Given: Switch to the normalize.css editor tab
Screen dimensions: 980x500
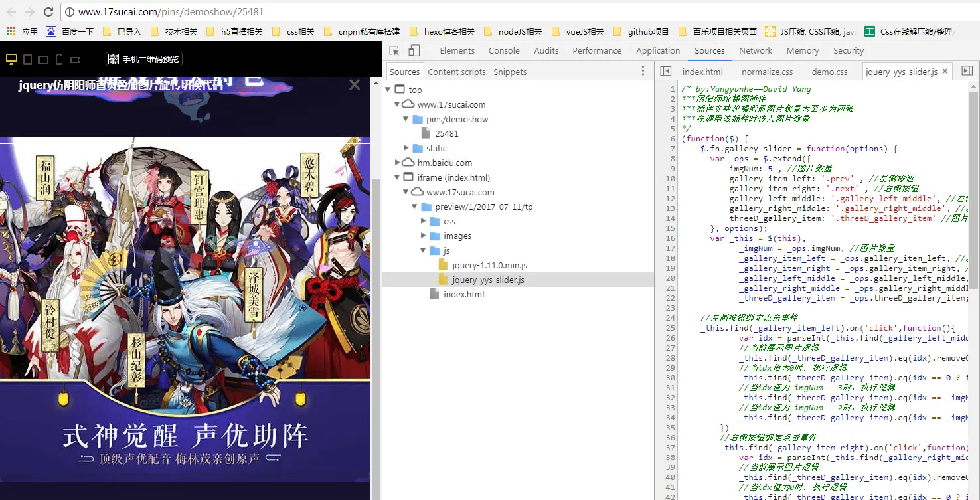Looking at the screenshot, I should tap(767, 72).
